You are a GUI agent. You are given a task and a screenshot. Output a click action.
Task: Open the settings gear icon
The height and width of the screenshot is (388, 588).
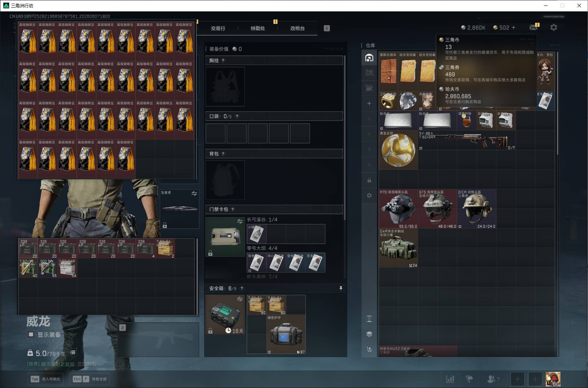553,28
